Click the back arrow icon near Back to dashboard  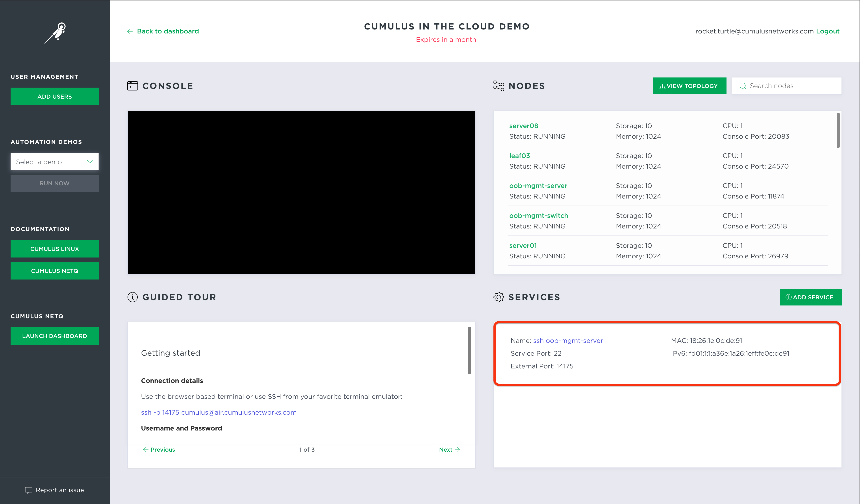coord(130,31)
